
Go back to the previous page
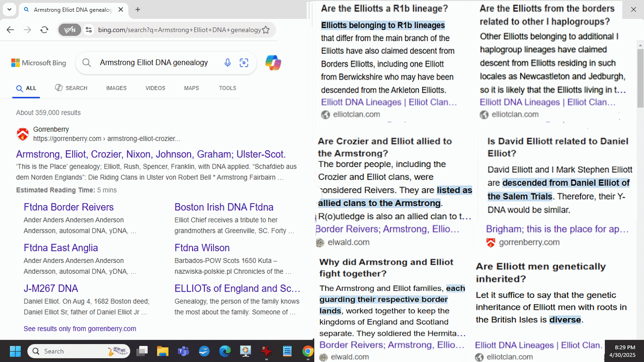pos(10,30)
